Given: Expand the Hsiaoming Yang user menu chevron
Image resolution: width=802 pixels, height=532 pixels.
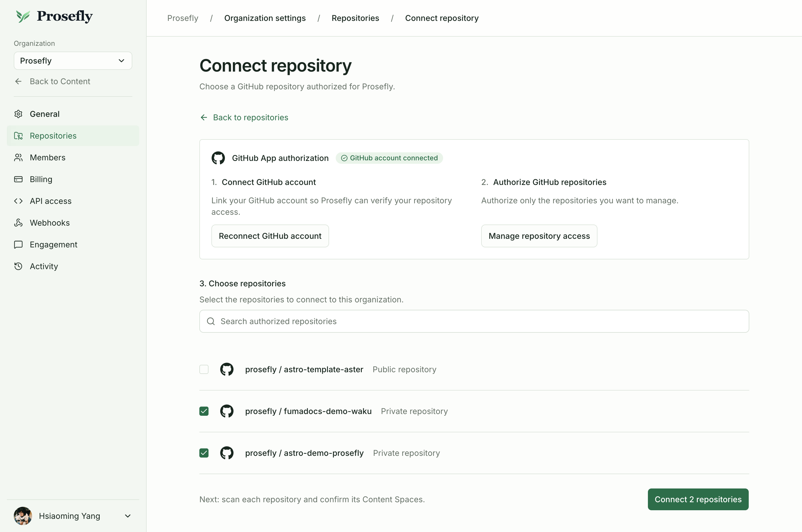Looking at the screenshot, I should pyautogui.click(x=128, y=516).
